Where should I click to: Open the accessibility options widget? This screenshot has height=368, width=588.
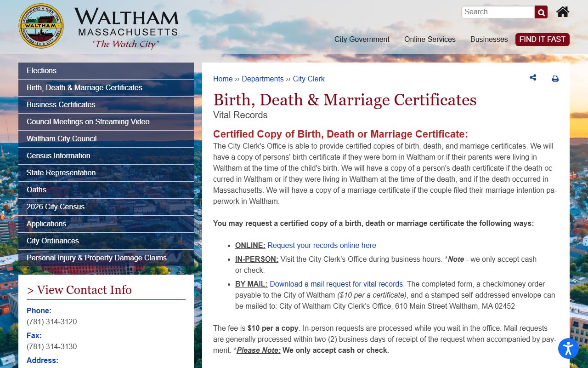[568, 348]
